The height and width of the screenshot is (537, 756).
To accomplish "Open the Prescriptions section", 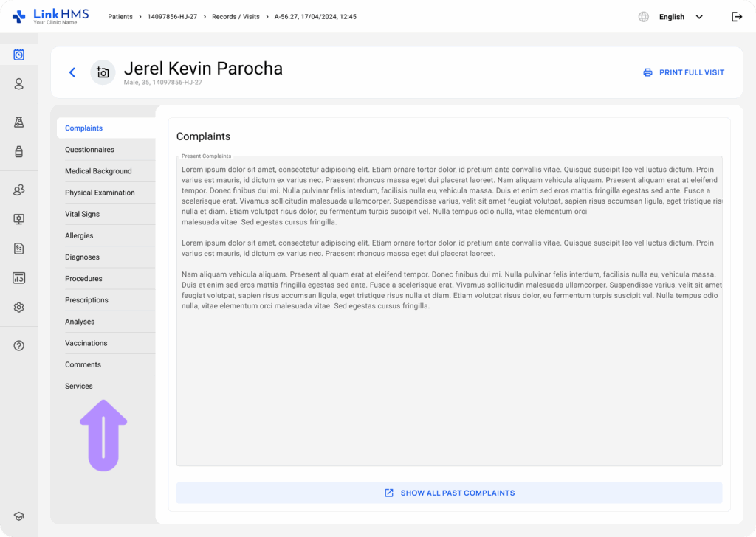I will point(86,300).
